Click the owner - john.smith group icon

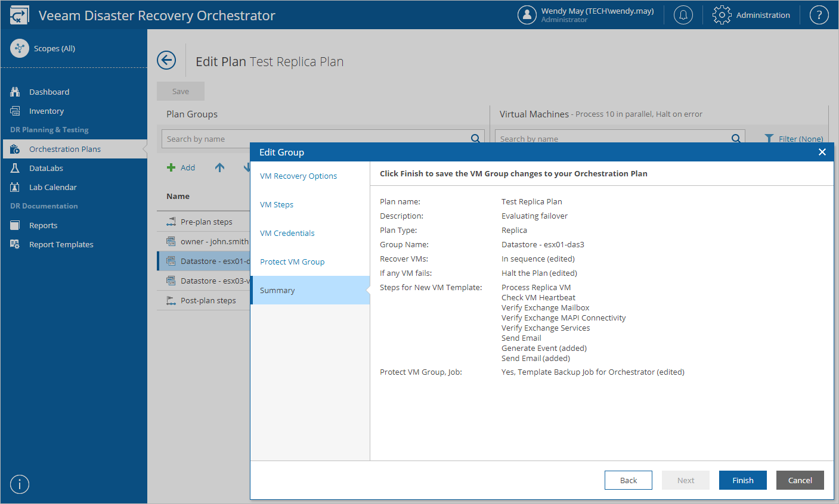[x=171, y=241]
